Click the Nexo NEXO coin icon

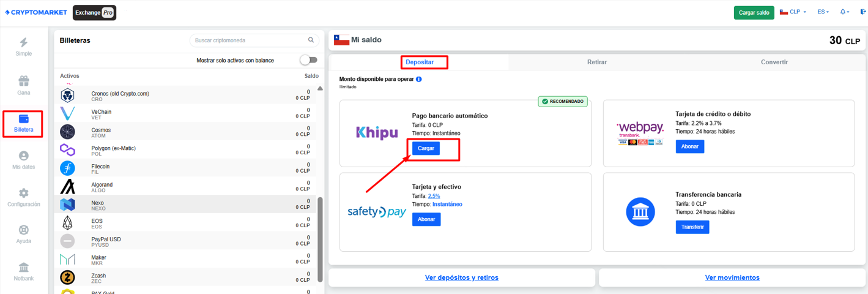pyautogui.click(x=67, y=205)
